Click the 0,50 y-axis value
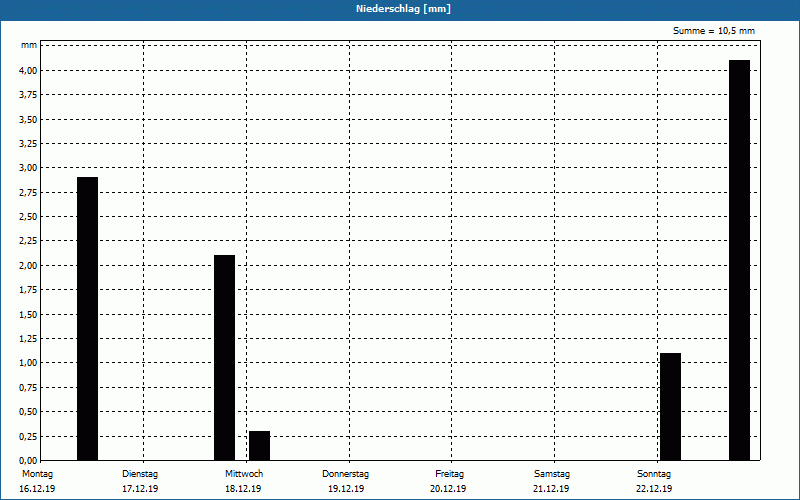 coord(28,412)
